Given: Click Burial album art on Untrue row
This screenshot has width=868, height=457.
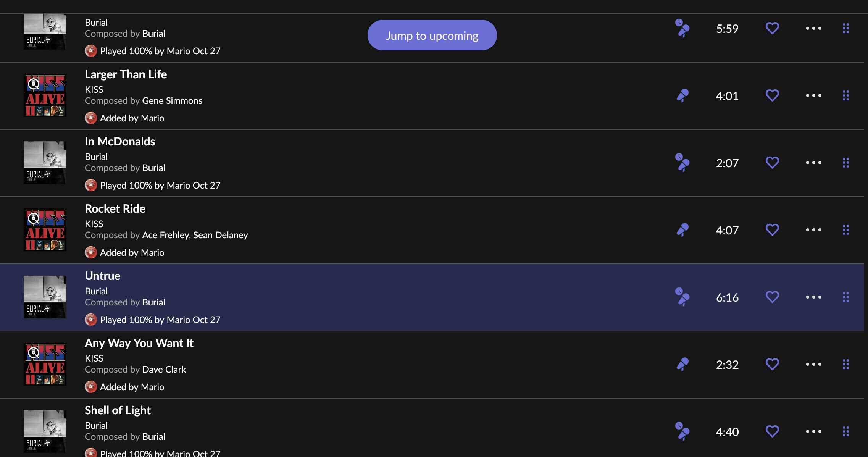Looking at the screenshot, I should (x=45, y=297).
